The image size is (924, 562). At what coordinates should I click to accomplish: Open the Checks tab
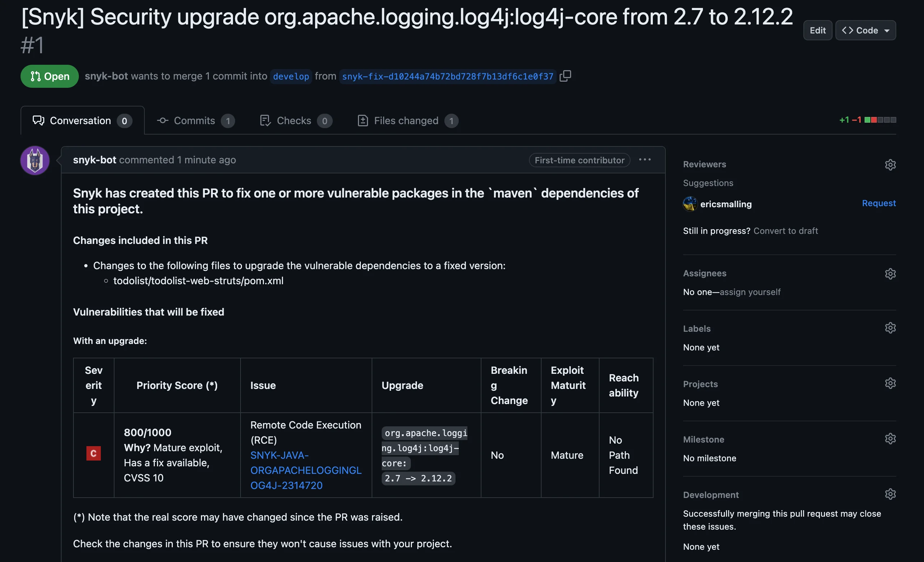point(294,120)
